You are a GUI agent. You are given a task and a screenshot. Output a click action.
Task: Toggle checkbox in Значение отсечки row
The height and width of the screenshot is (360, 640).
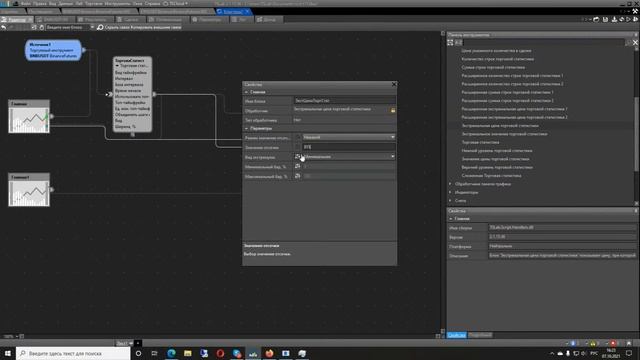click(x=298, y=147)
